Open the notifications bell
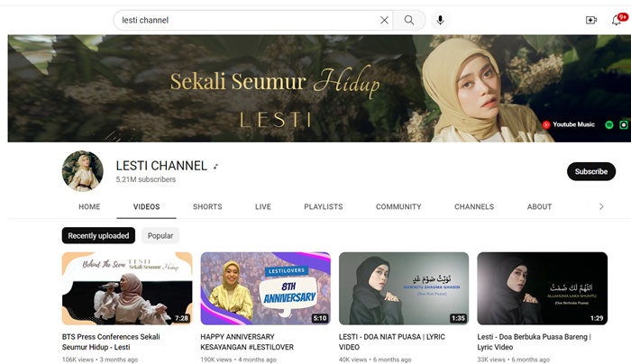Image resolution: width=631 pixels, height=364 pixels. tap(617, 20)
